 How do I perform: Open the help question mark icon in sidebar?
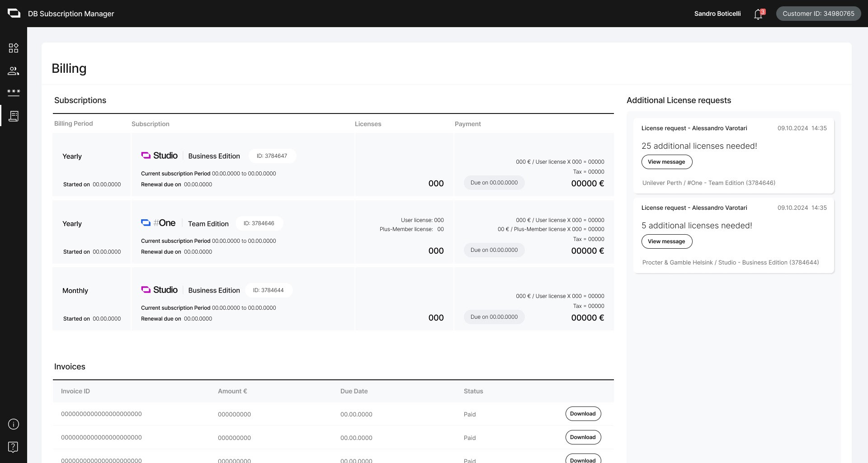(x=14, y=447)
